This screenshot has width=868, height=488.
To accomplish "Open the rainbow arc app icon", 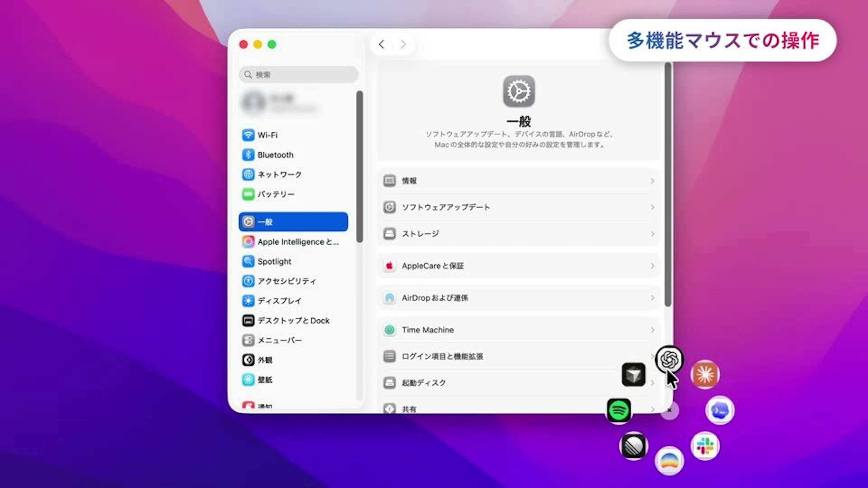I will 669,461.
